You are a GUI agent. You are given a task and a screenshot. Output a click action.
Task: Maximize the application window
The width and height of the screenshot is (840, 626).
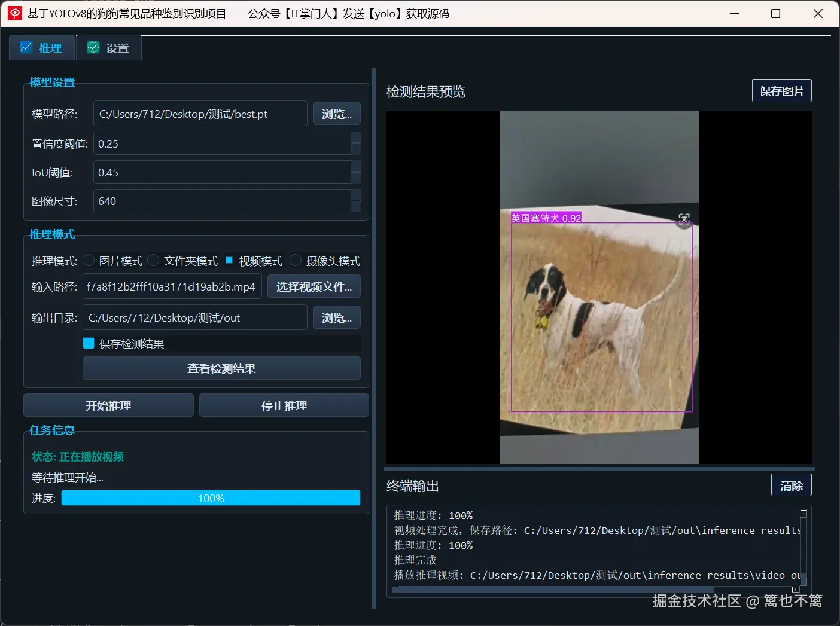pos(775,13)
